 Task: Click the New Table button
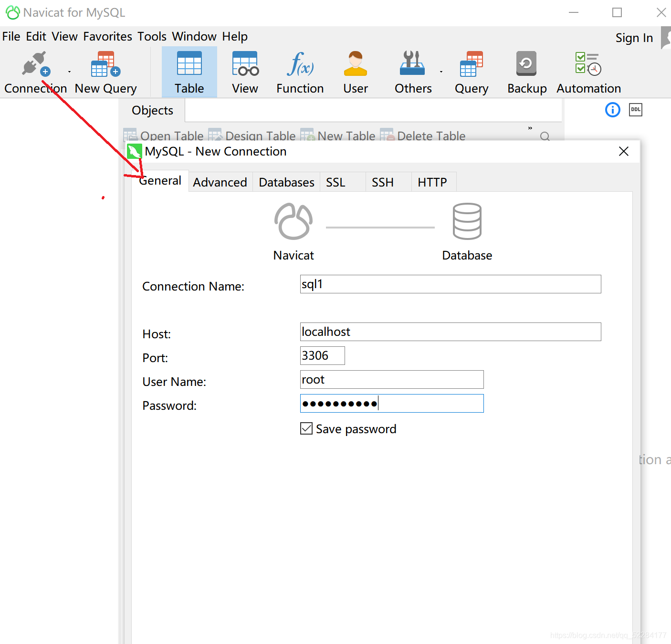pos(338,136)
